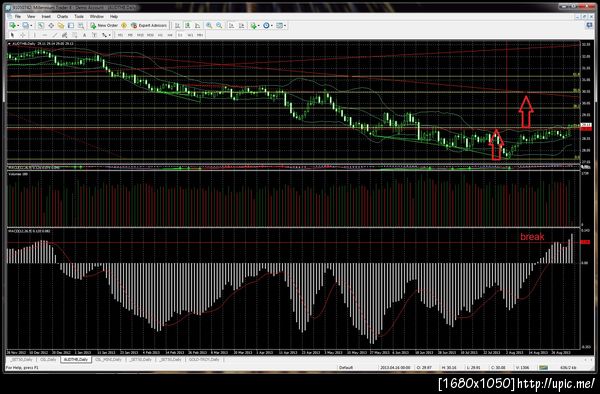The width and height of the screenshot is (600, 394).
Task: Click the New Order button
Action: 104,25
